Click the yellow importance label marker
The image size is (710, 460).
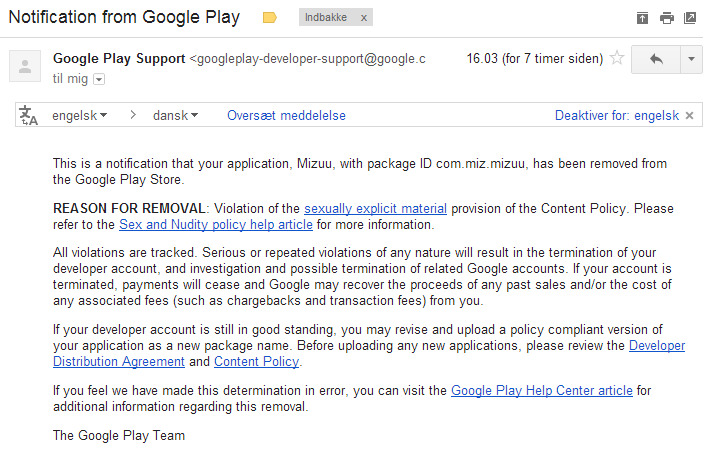click(270, 18)
